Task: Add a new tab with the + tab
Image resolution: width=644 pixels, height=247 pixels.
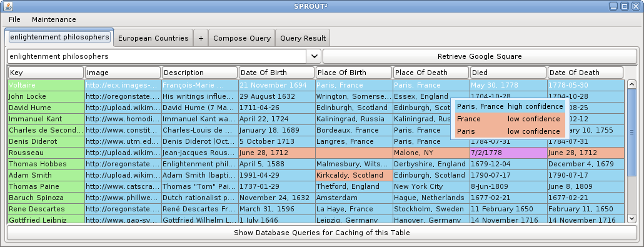Action: 201,38
